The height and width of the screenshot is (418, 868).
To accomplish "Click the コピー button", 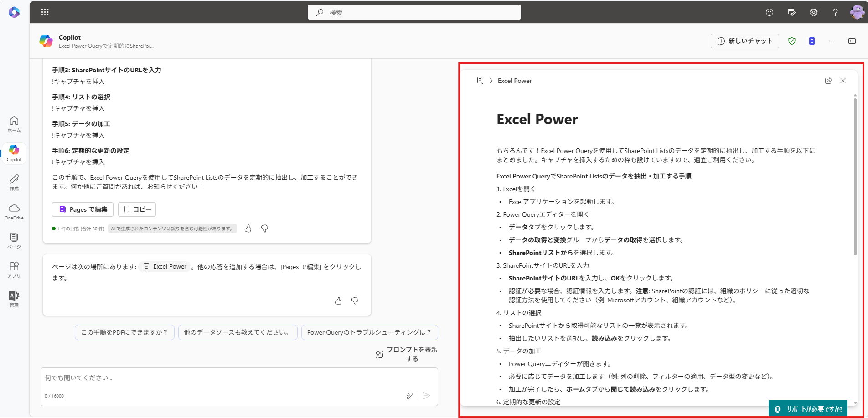I will click(137, 209).
